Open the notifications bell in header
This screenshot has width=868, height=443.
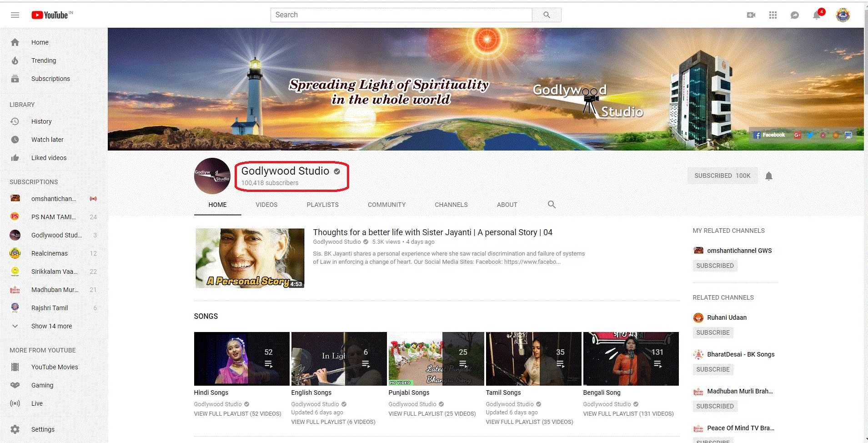[817, 15]
